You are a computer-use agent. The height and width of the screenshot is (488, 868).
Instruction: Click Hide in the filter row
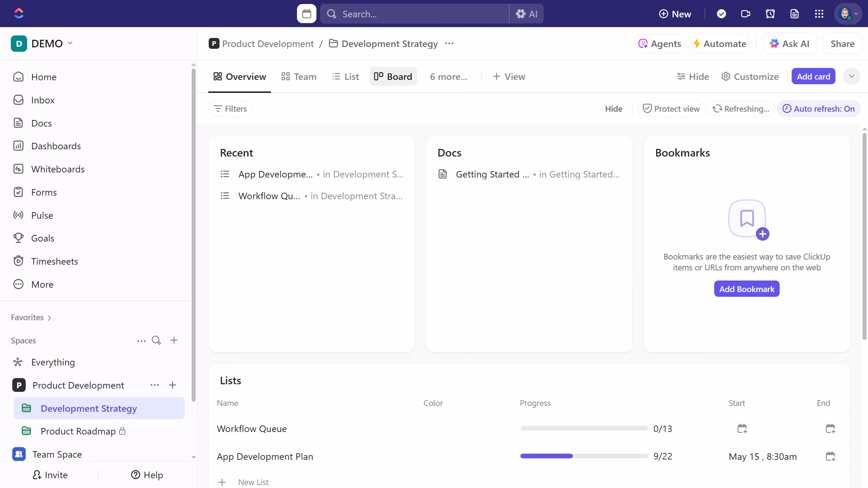pos(614,109)
